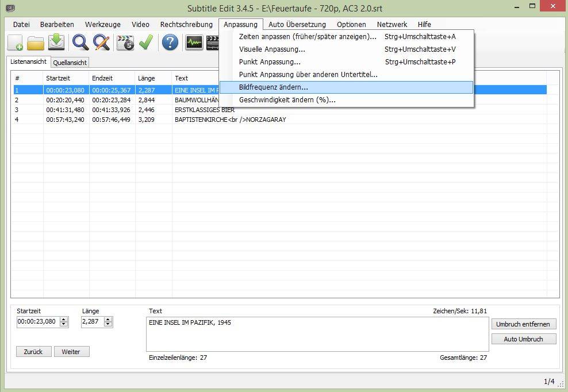The image size is (568, 392).
Task: Click end time 00:41:33,926
Action: (111, 110)
